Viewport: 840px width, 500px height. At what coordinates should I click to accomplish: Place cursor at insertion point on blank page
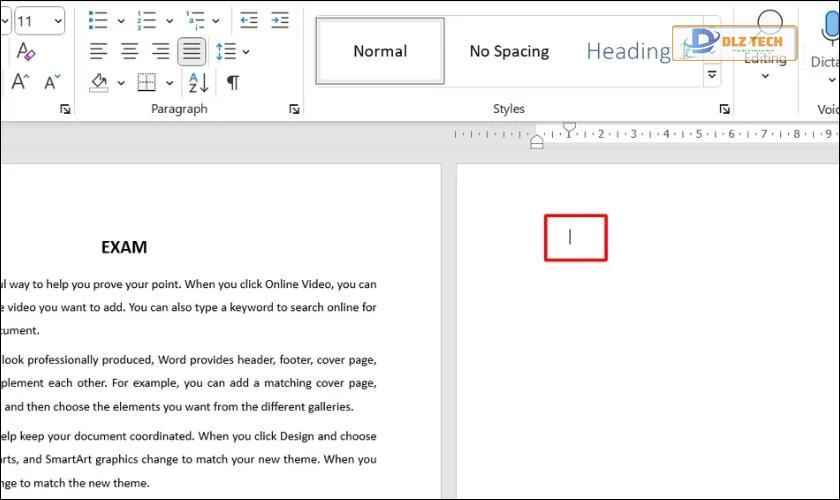[x=570, y=237]
